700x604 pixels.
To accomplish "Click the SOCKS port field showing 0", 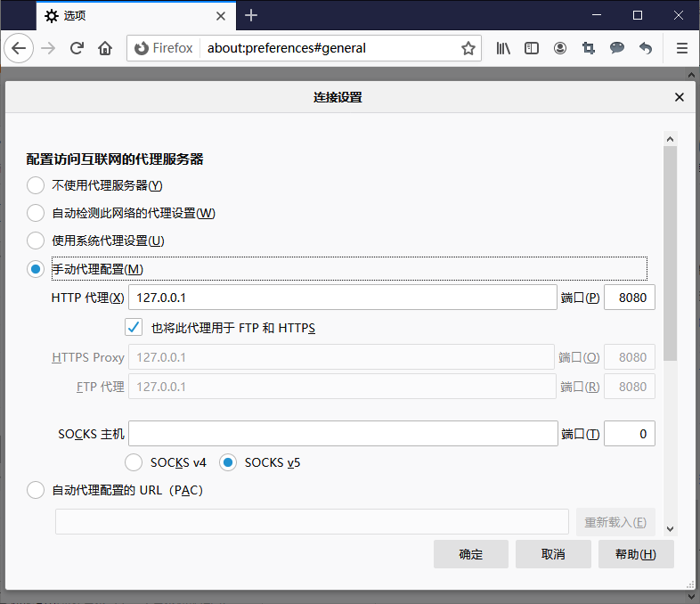I will 630,434.
